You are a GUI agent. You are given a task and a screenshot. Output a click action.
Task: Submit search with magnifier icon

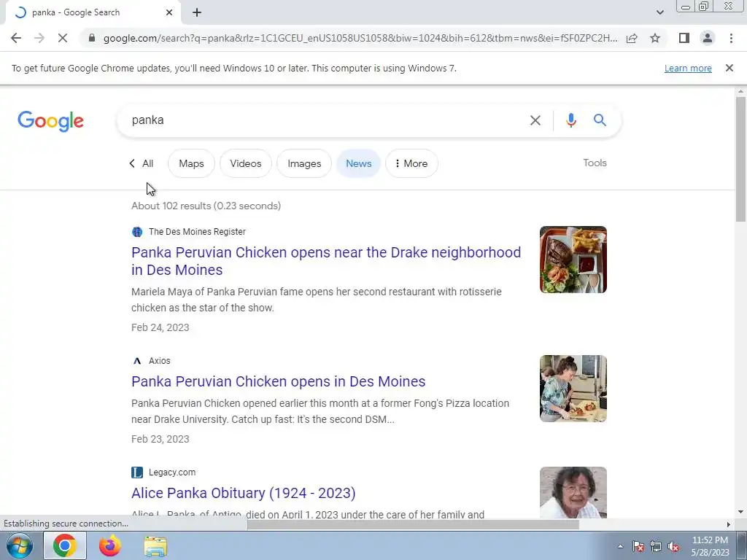click(600, 120)
